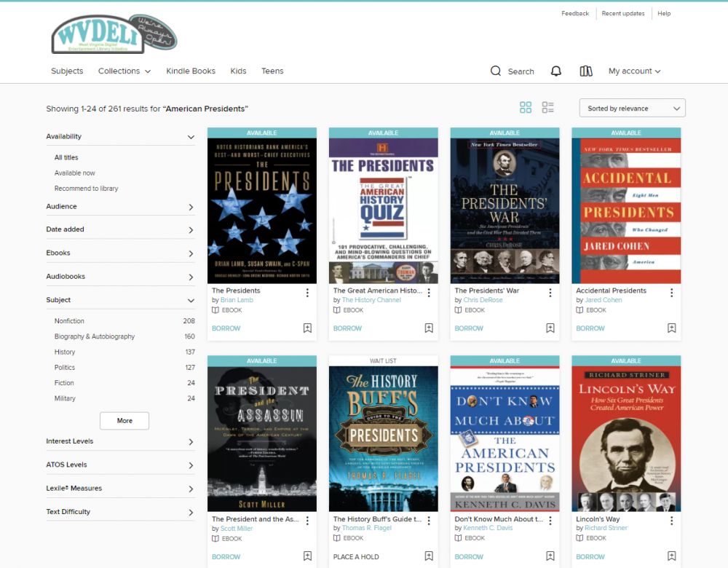The height and width of the screenshot is (568, 728).
Task: Open The Presidents' War book cover
Action: click(x=505, y=211)
